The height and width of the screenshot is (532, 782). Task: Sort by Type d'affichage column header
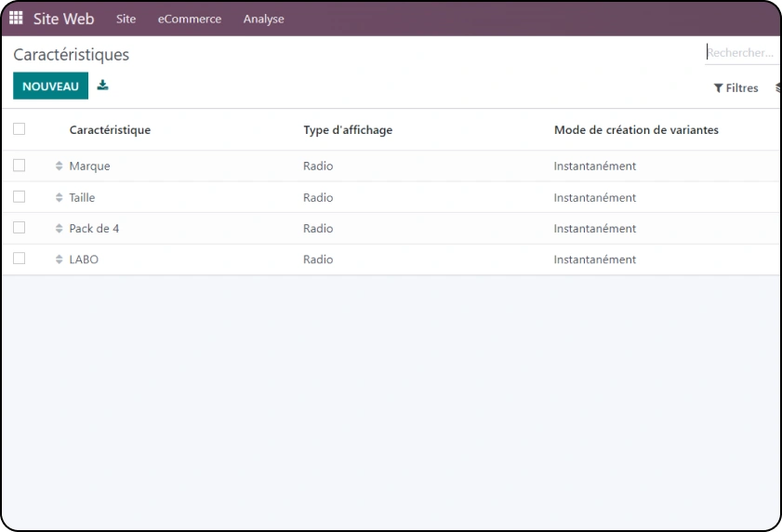(348, 130)
